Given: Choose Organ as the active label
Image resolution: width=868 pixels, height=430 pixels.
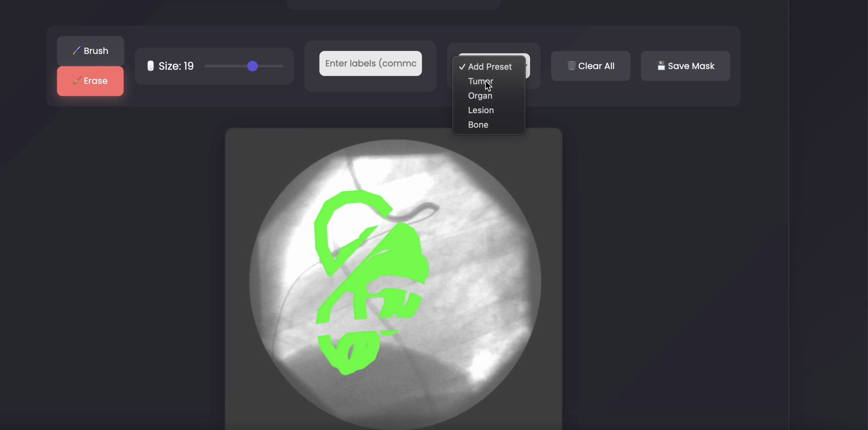Looking at the screenshot, I should [480, 96].
